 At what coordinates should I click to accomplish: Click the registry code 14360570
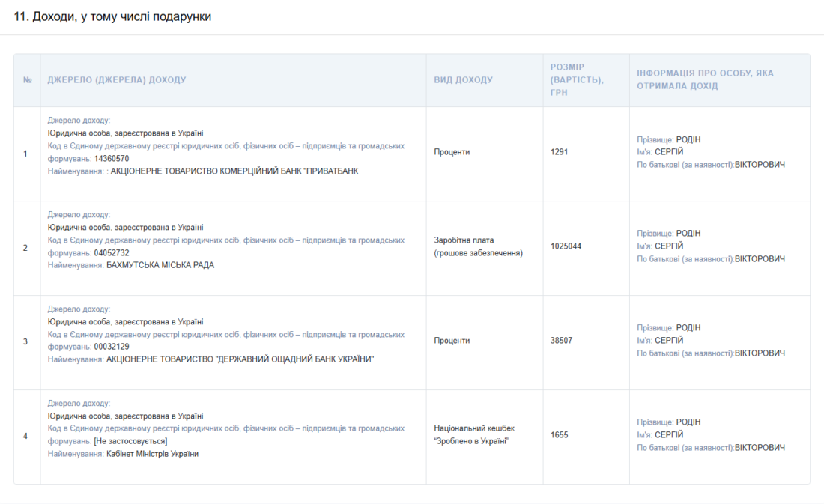[112, 159]
